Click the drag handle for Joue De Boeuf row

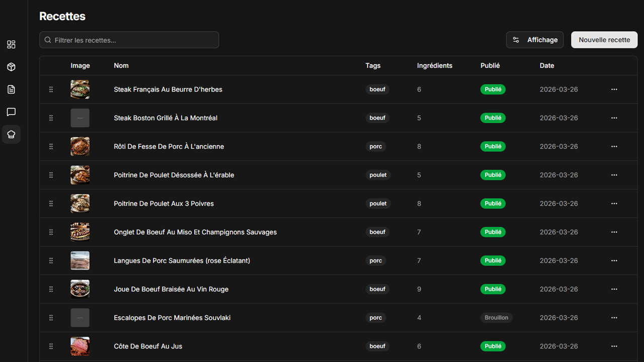click(x=51, y=289)
